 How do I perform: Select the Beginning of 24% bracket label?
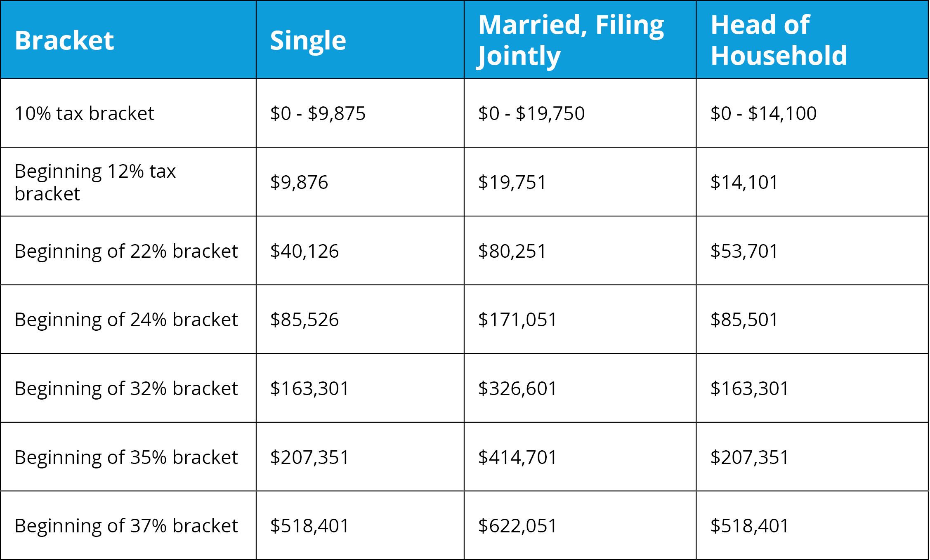tap(126, 320)
